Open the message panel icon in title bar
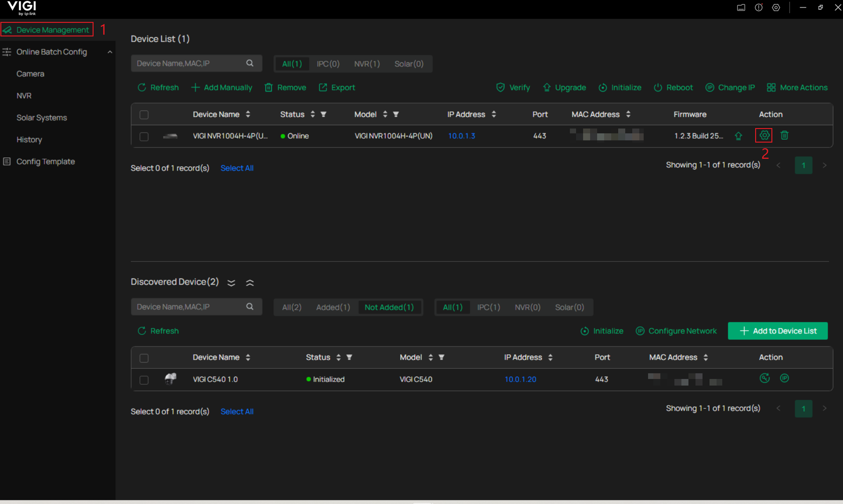Viewport: 843px width, 504px height. pyautogui.click(x=741, y=8)
